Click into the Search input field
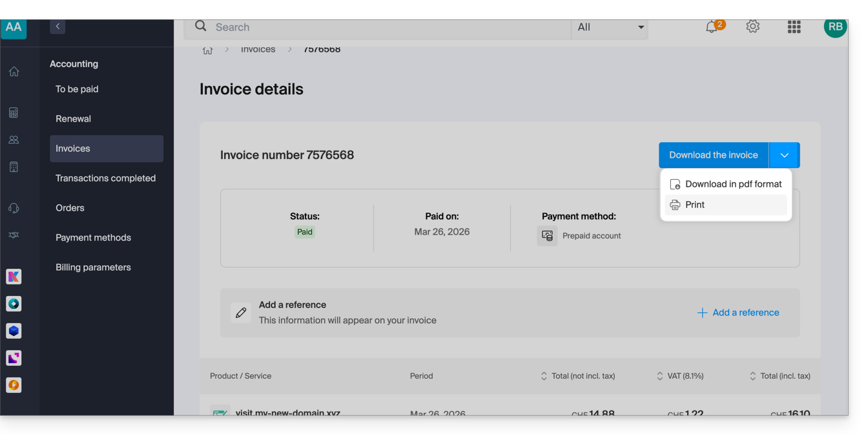 (x=387, y=27)
